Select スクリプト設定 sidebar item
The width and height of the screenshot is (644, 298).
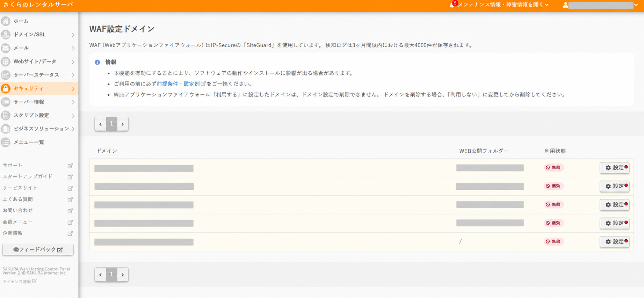31,115
